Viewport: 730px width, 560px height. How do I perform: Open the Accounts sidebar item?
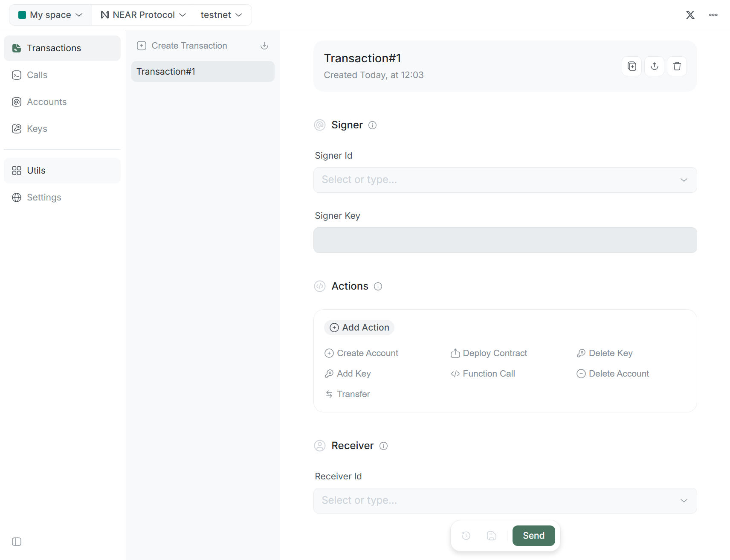click(46, 102)
